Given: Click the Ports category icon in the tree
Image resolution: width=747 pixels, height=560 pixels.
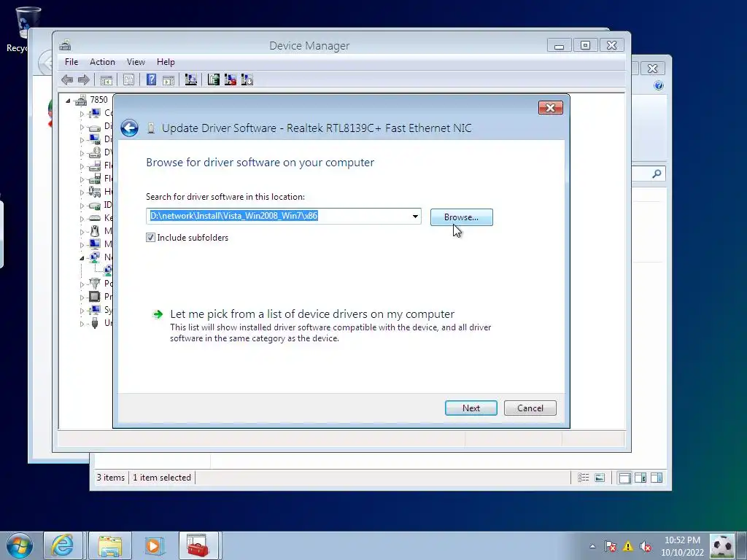Looking at the screenshot, I should [95, 284].
